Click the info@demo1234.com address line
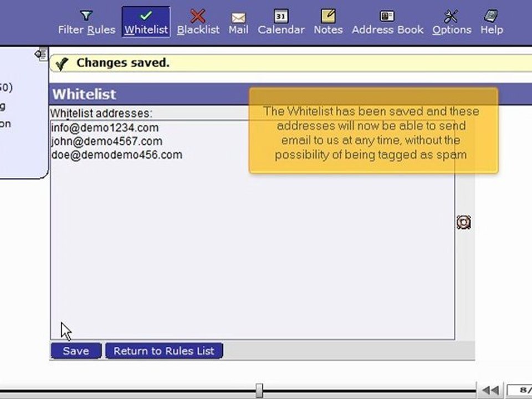The height and width of the screenshot is (399, 532). [105, 128]
